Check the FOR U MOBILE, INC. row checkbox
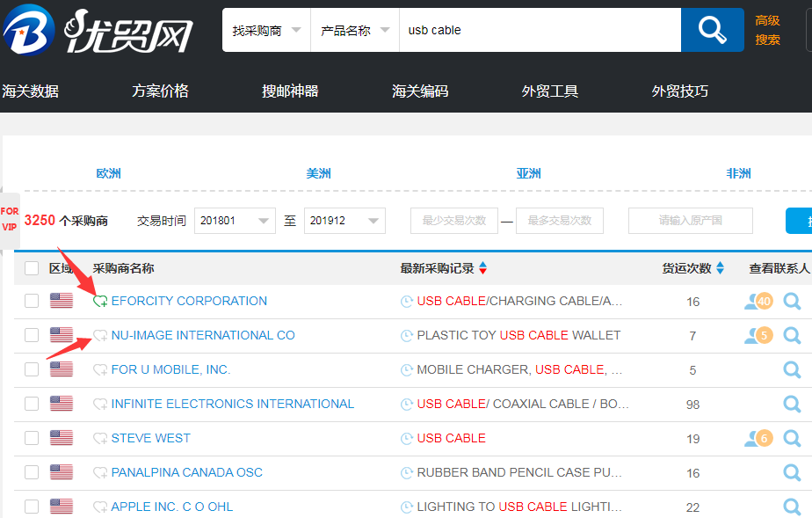Screen dimensions: 812x518 click(x=32, y=369)
